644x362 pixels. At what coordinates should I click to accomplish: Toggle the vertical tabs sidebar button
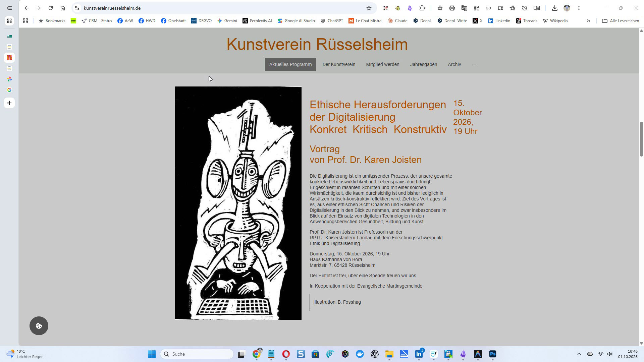[9, 8]
